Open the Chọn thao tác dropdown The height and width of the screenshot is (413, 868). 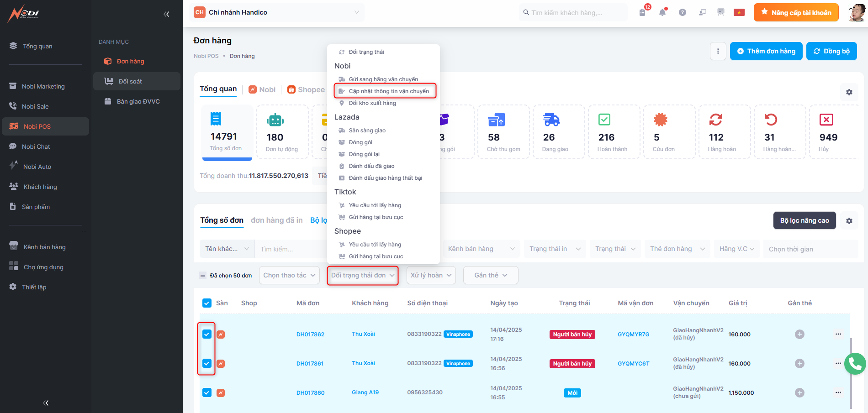pos(289,275)
